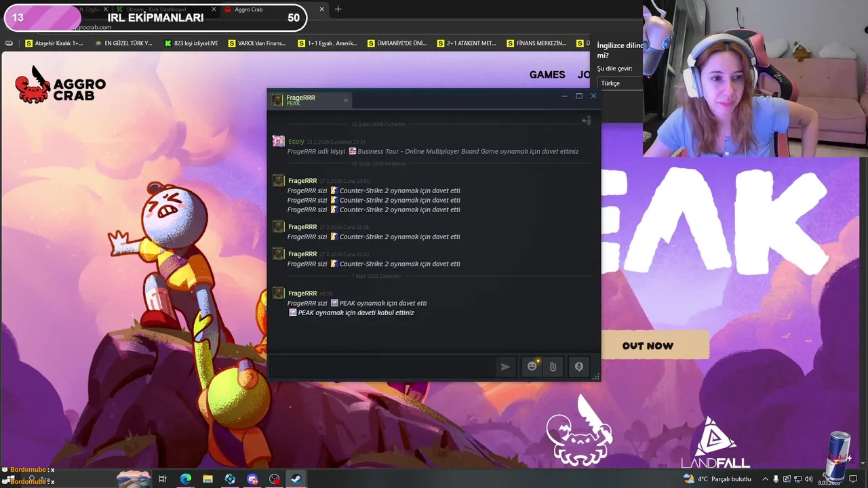Click the microphone icon in system tray
Screen dimensions: 868x488
point(776,479)
